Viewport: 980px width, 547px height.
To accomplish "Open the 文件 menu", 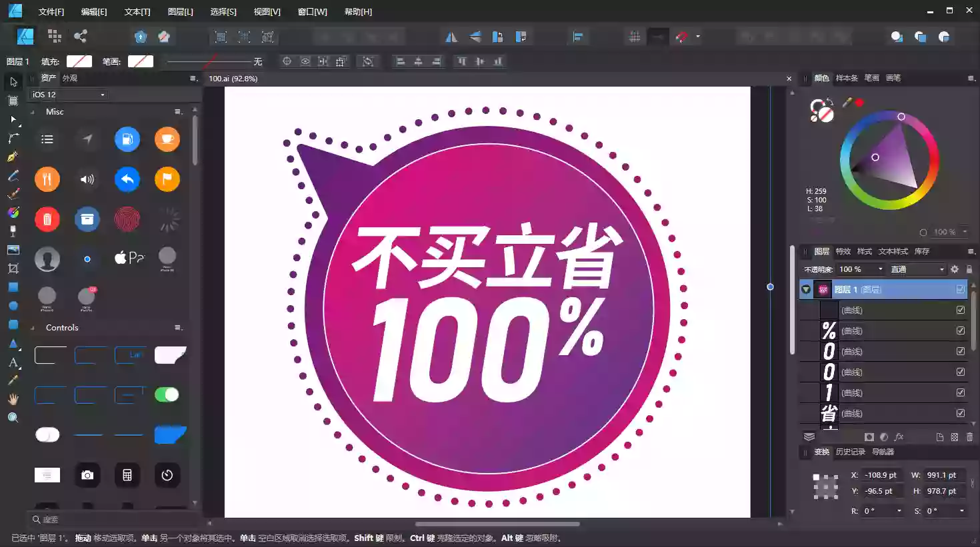I will click(x=50, y=11).
